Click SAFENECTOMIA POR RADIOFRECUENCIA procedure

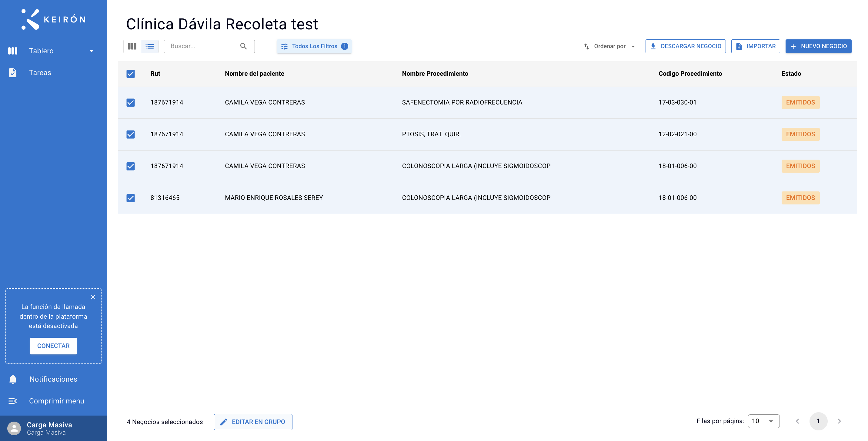(x=462, y=102)
